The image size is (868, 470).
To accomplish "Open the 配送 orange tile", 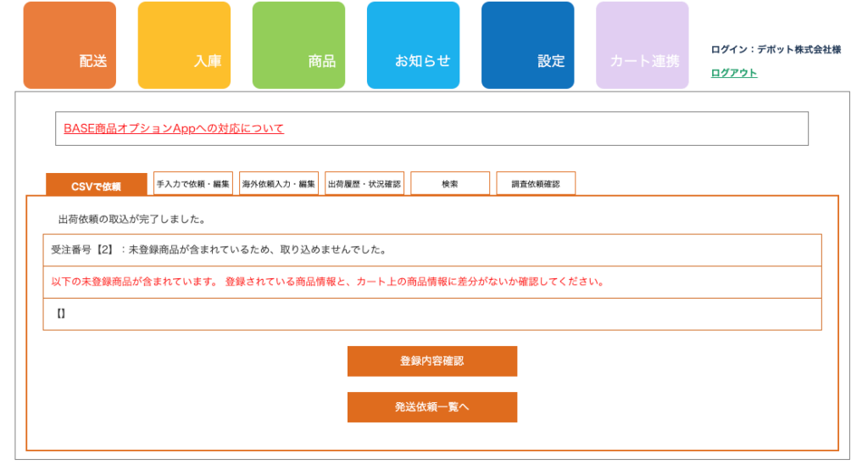I will [70, 46].
